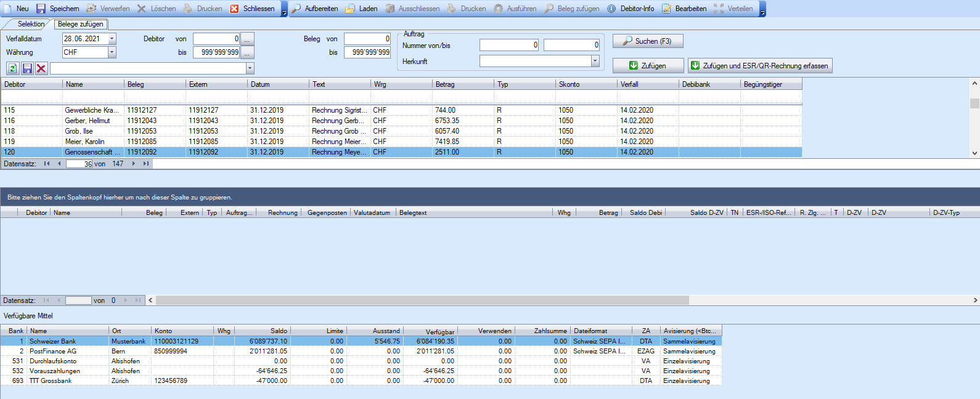The width and height of the screenshot is (980, 399).
Task: Expand the Währung CHF dropdown
Action: point(112,52)
